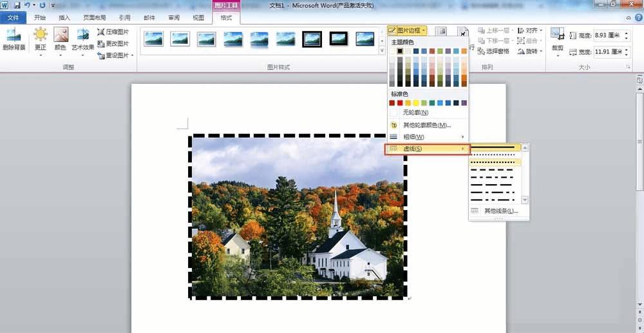The image size is (644, 333).
Task: Open 其他线条(L) more lines
Action: pos(498,211)
